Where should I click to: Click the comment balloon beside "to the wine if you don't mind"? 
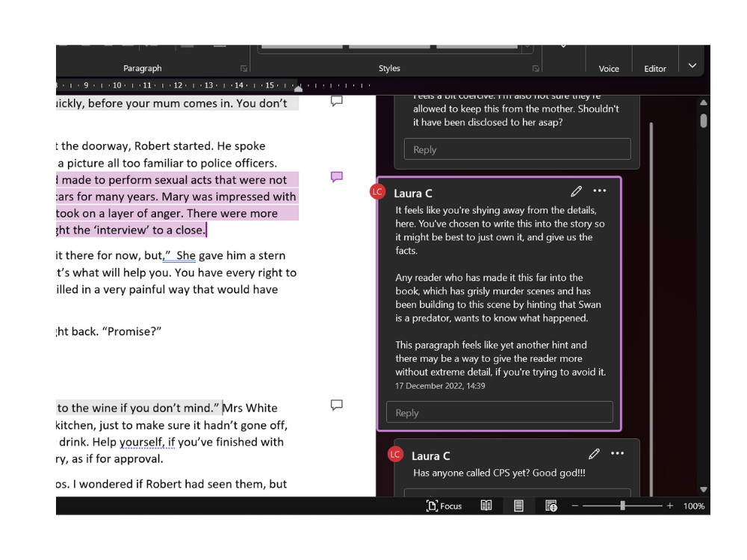click(336, 405)
